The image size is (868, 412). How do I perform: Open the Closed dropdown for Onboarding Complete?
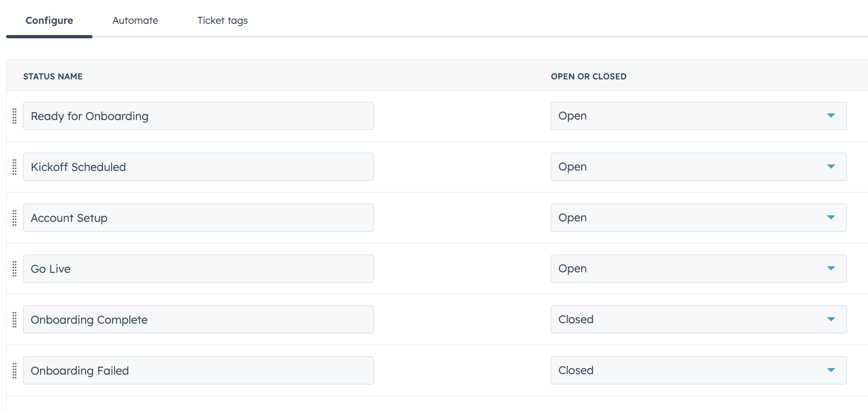click(x=832, y=320)
